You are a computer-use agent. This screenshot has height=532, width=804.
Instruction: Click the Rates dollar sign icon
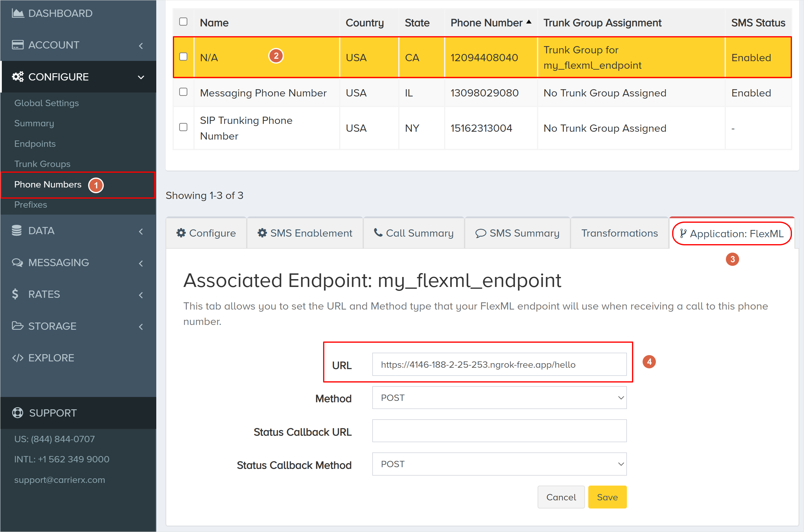pos(15,294)
